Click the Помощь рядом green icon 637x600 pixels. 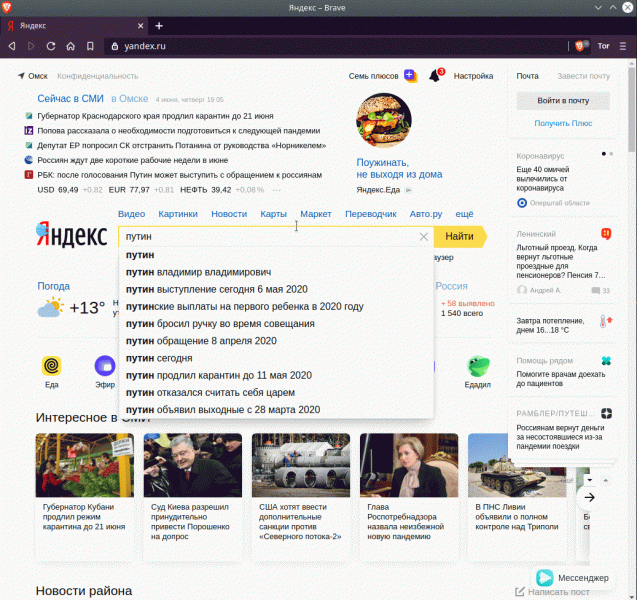606,360
